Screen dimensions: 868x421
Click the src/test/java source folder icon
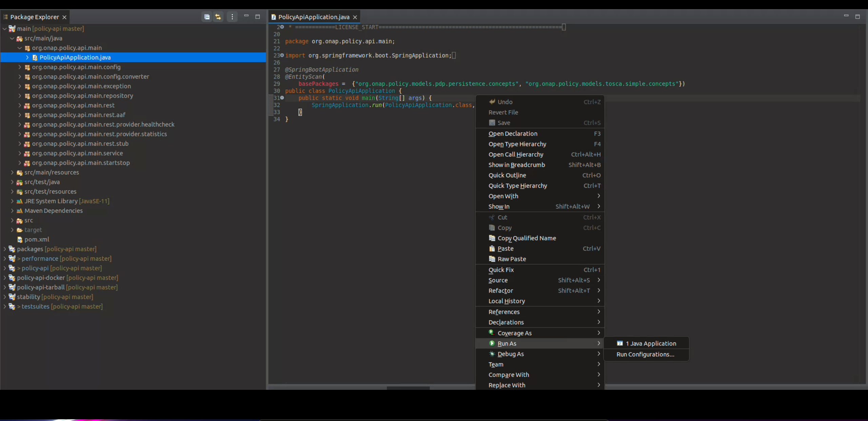click(20, 182)
